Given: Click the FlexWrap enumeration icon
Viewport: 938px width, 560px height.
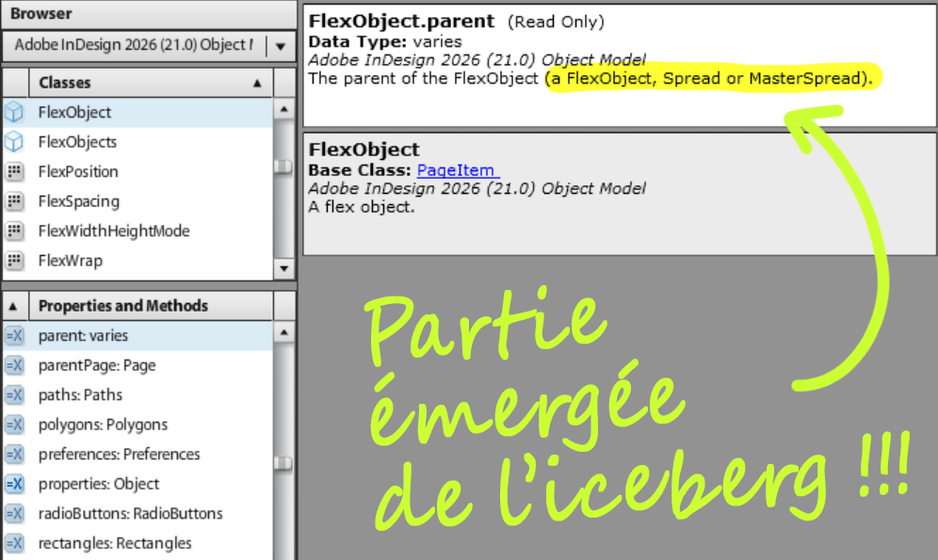Looking at the screenshot, I should pyautogui.click(x=14, y=261).
